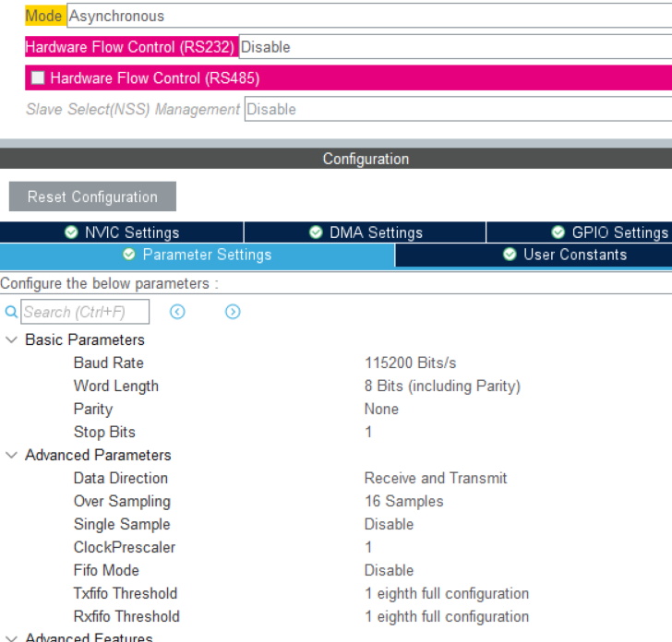Select the Parameter Settings tab

click(x=198, y=255)
